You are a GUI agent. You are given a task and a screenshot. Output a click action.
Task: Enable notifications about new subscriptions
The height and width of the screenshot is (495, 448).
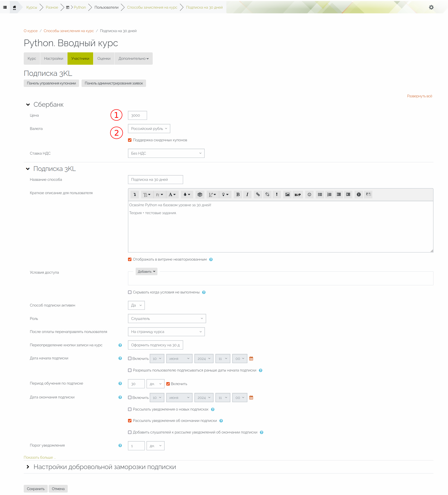click(x=130, y=409)
